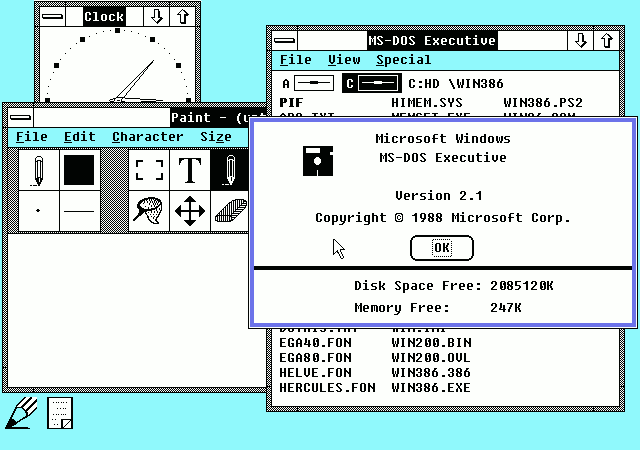Select the eraser tool in Paint
The width and height of the screenshot is (640, 450).
pos(230,211)
